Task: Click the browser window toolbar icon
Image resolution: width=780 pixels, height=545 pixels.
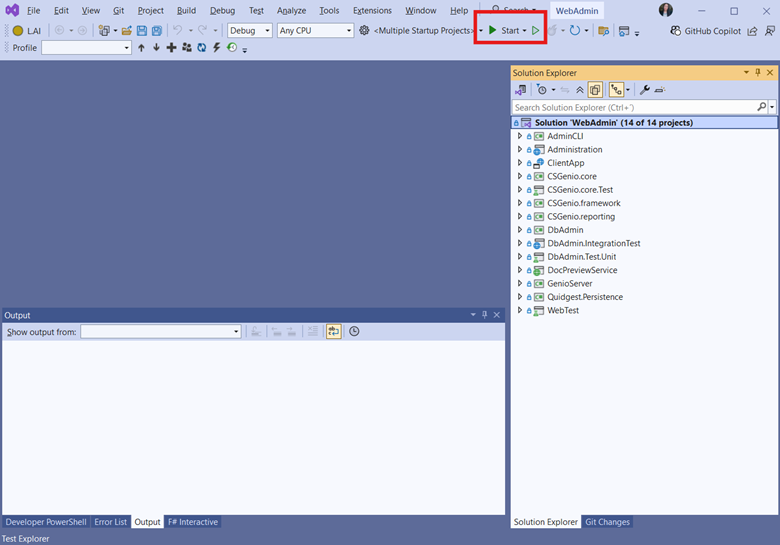Action: pyautogui.click(x=624, y=31)
